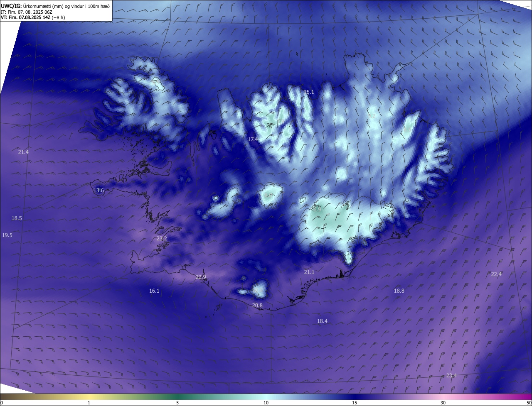Click the colorbar tick label 0
The height and width of the screenshot is (406, 532).
point(2,403)
